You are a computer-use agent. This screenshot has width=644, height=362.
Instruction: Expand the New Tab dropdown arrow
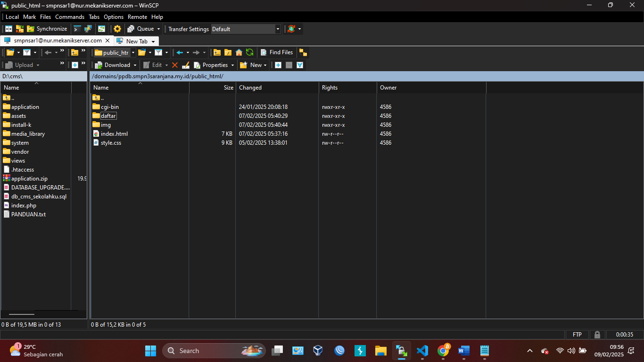click(153, 41)
